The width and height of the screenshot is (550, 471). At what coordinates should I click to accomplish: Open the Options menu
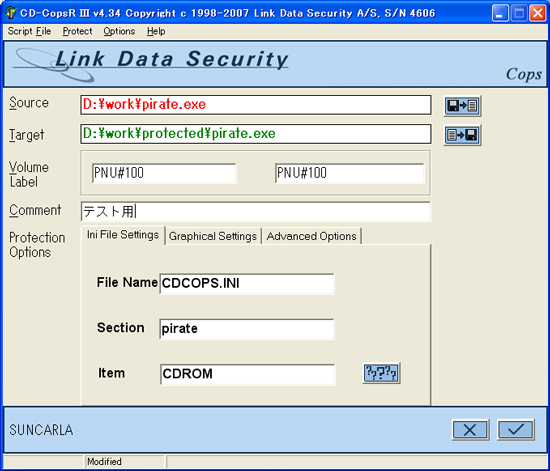tap(119, 31)
